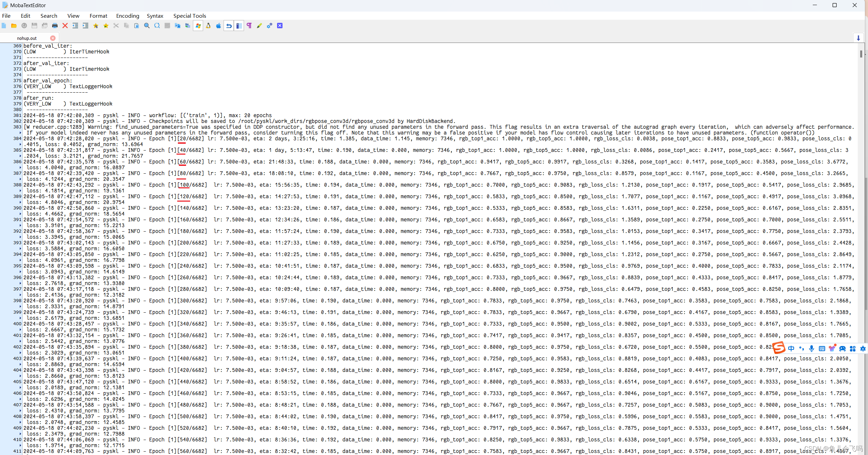Click the Print icon
Image resolution: width=868 pixels, height=455 pixels.
click(55, 26)
